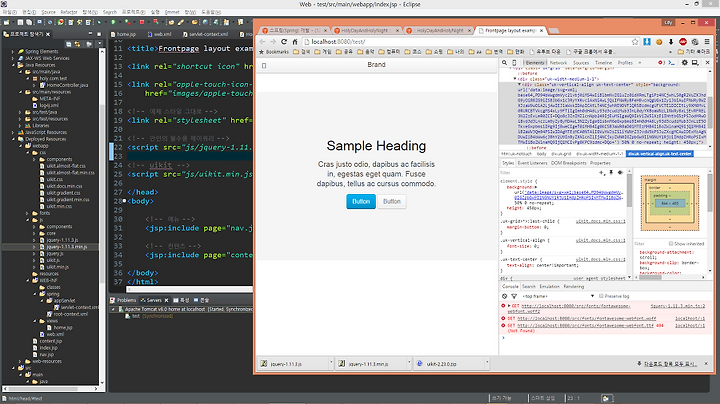Open Refactor menu in Eclipse
The width and height of the screenshot is (720, 404).
point(69,12)
